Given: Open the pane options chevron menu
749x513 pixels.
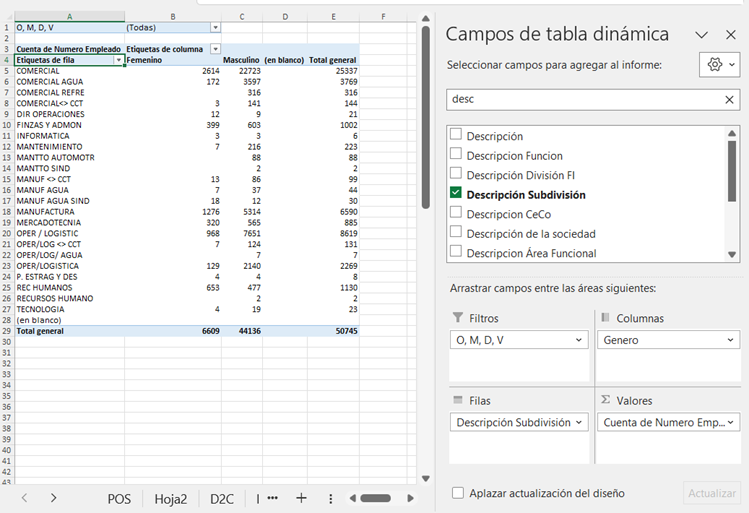Looking at the screenshot, I should (701, 35).
